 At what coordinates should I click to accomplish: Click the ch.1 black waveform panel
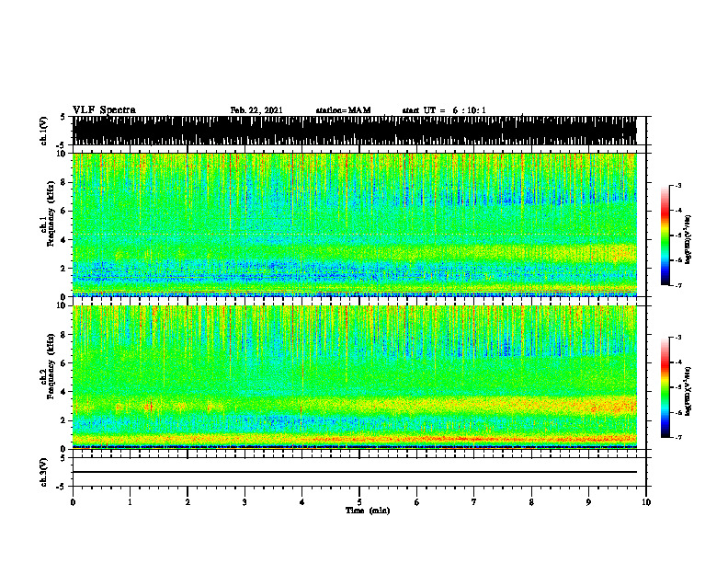(355, 131)
